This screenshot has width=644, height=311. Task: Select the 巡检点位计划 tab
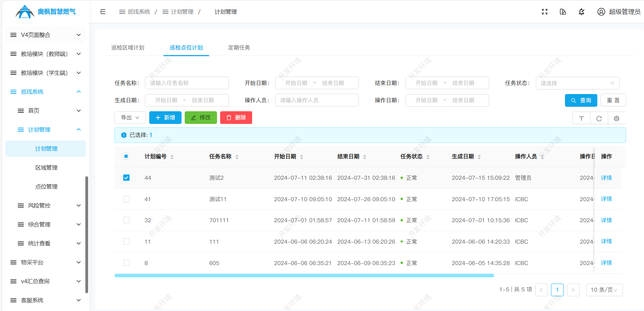pos(186,47)
